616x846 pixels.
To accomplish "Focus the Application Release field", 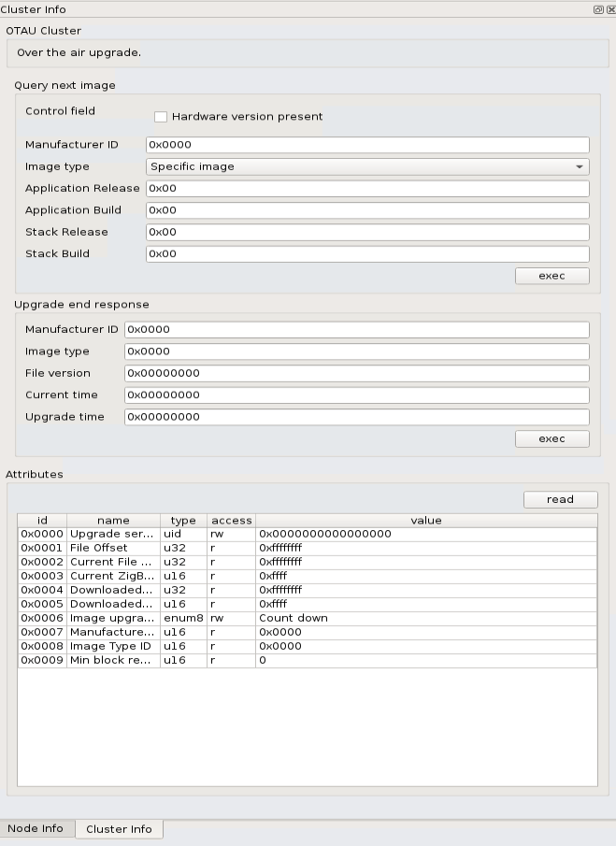I will click(x=367, y=188).
